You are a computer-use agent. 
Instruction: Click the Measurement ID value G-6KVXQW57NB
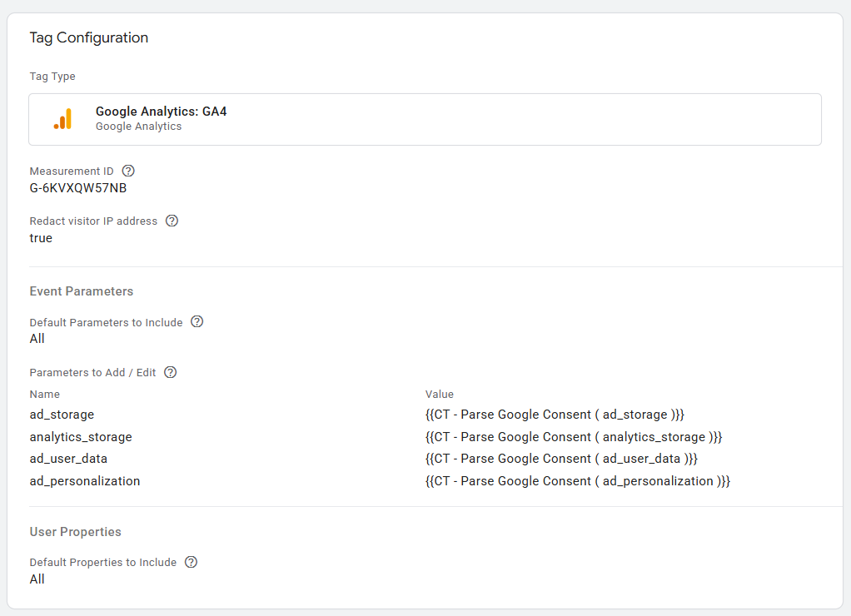point(78,188)
